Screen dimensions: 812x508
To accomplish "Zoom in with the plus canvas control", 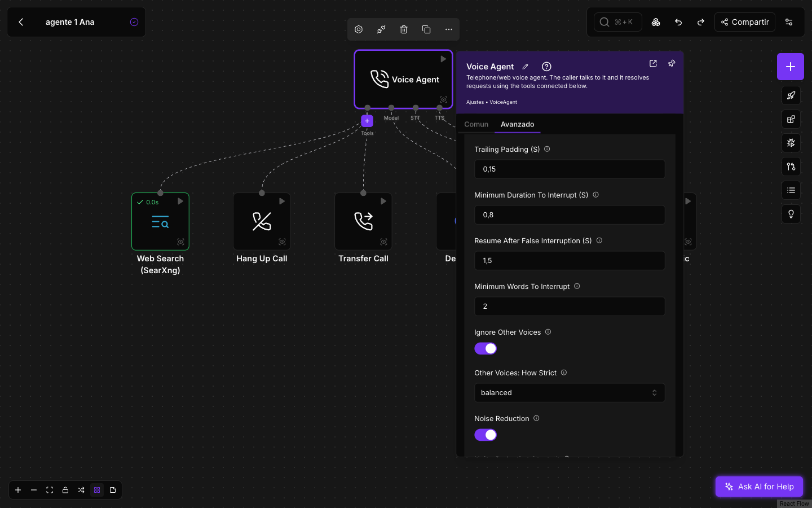I will click(x=18, y=490).
